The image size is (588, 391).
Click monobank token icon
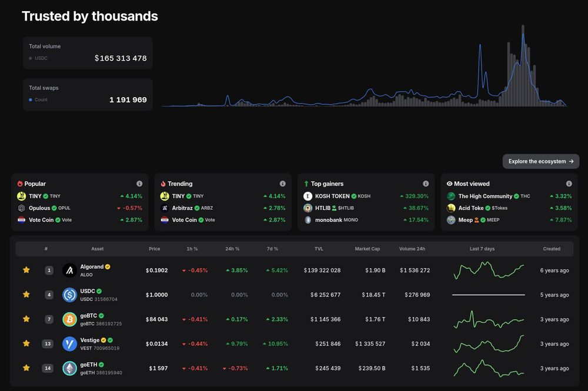pyautogui.click(x=308, y=220)
